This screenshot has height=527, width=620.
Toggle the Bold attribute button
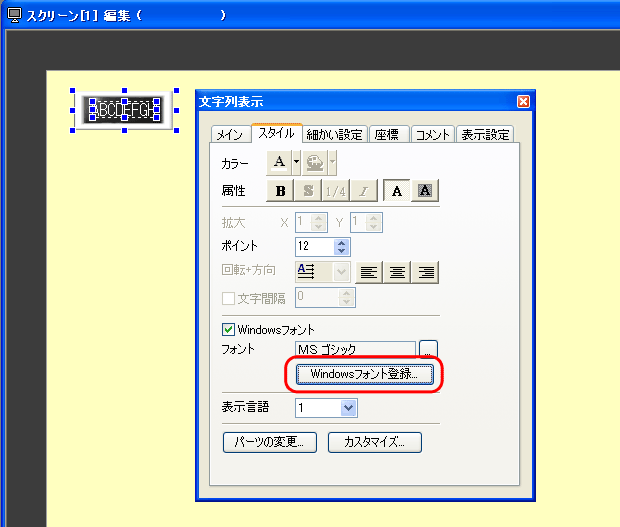click(x=280, y=191)
